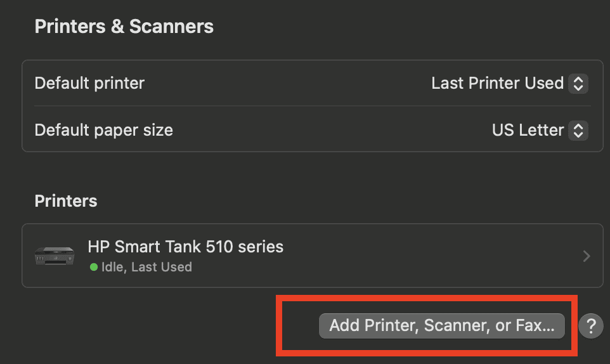Click the Idle, Last Used status text
Image resolution: width=610 pixels, height=364 pixels.
pyautogui.click(x=146, y=267)
